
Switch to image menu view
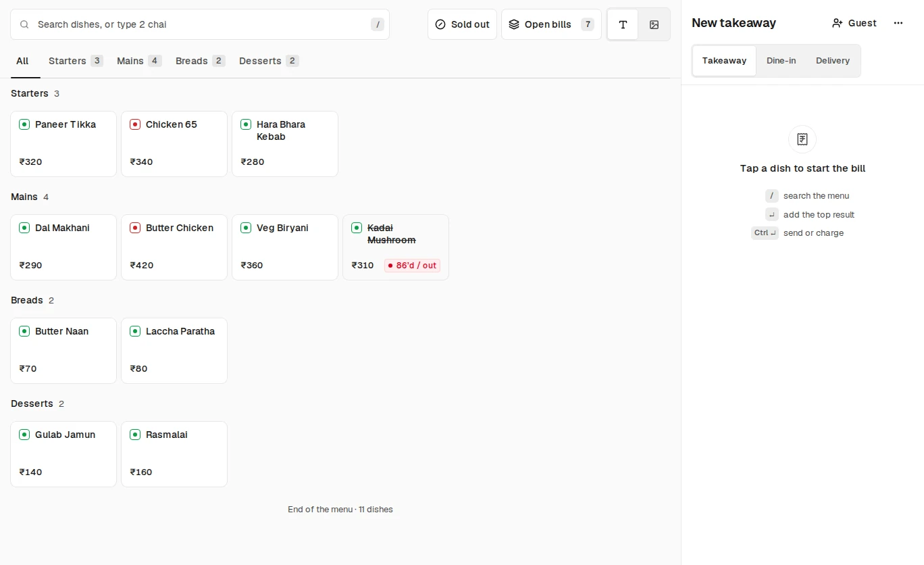(654, 24)
